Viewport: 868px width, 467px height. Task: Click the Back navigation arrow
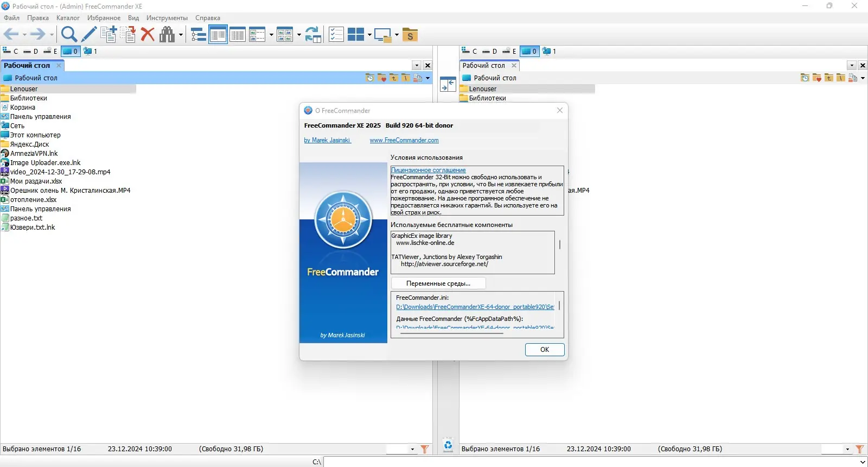(11, 35)
